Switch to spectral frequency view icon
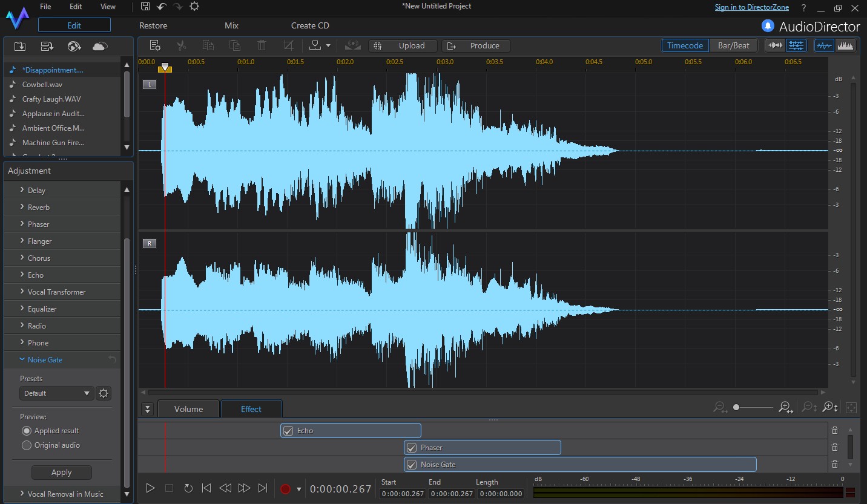This screenshot has height=504, width=867. pos(846,45)
